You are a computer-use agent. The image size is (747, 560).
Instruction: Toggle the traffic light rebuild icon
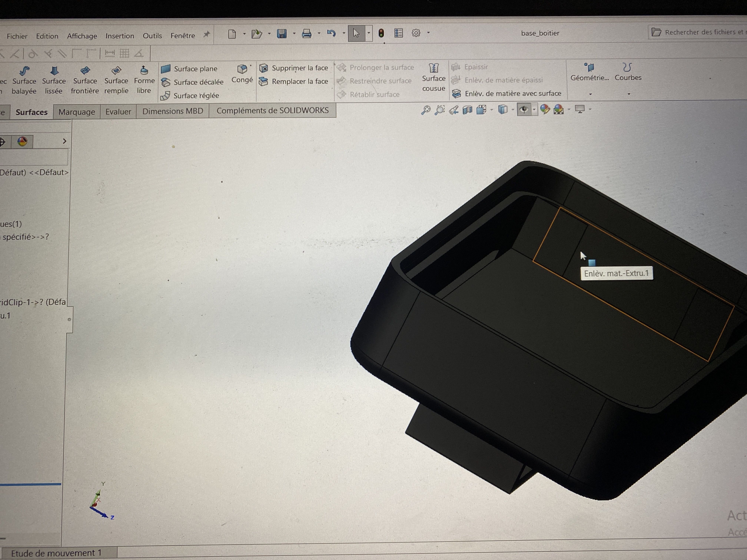pos(381,33)
